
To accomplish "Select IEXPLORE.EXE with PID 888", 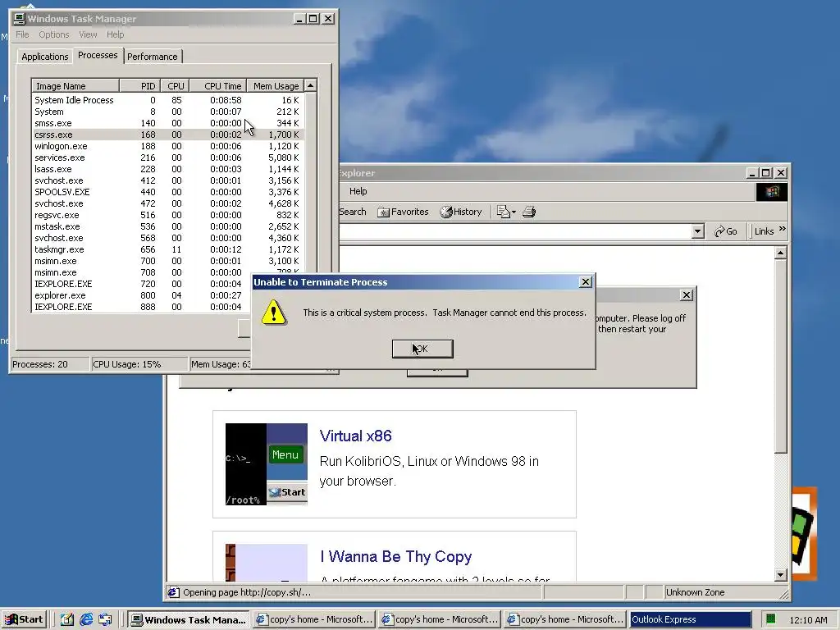I will [x=142, y=307].
